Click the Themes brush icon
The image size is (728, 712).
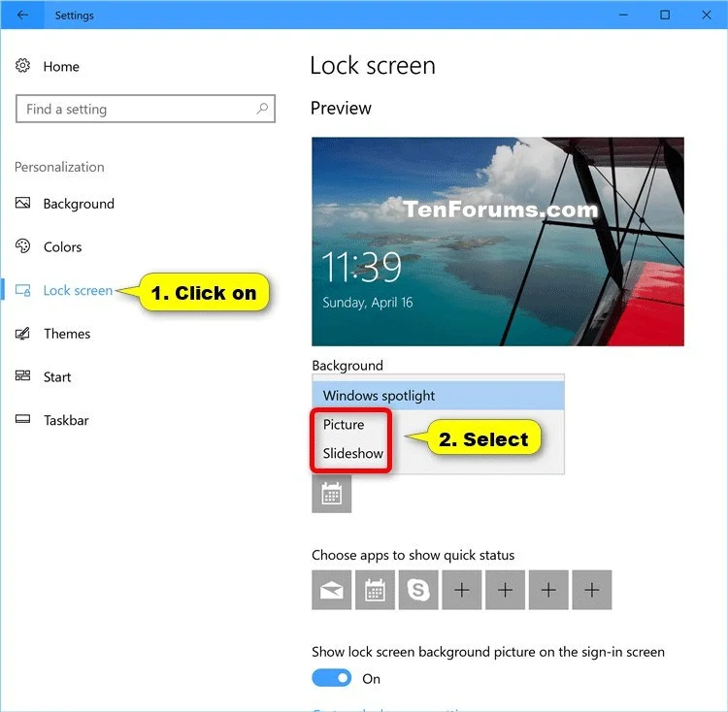click(x=22, y=334)
